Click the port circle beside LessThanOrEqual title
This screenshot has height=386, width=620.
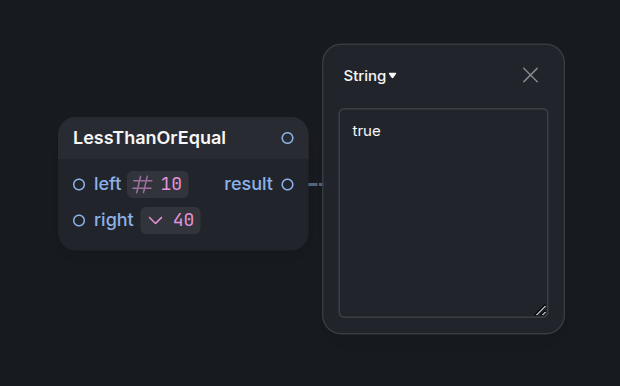[287, 138]
